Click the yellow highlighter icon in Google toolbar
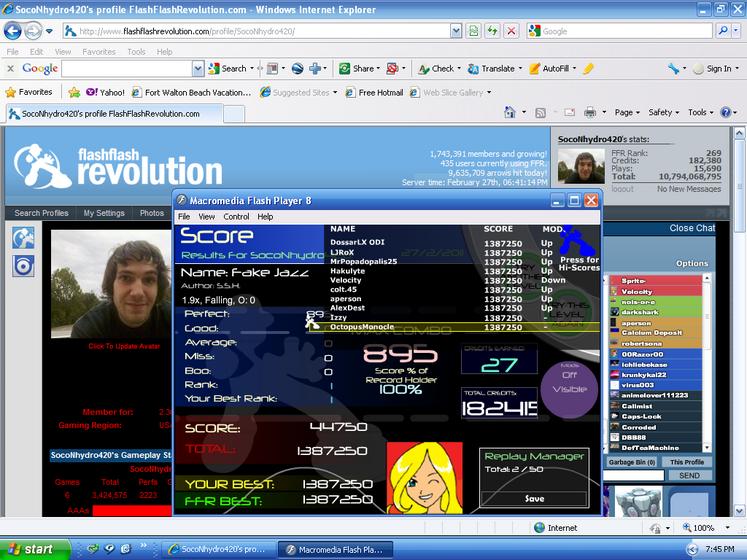Viewport: 747px width, 560px height. 589,69
